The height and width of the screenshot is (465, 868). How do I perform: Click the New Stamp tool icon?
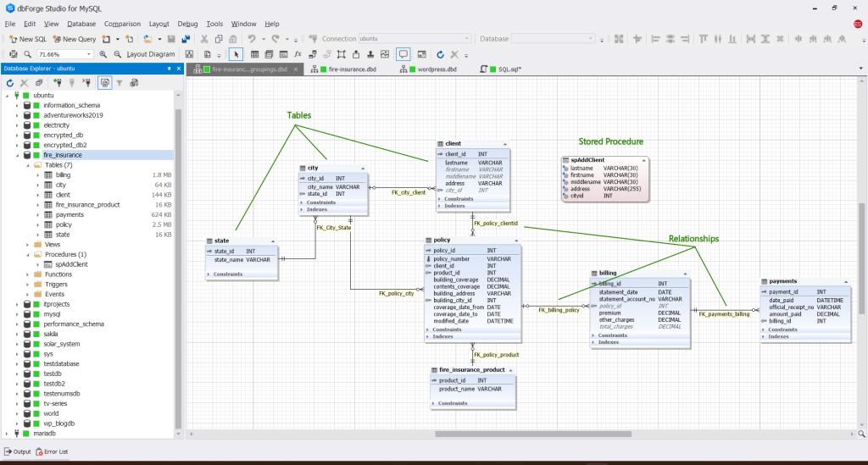370,54
